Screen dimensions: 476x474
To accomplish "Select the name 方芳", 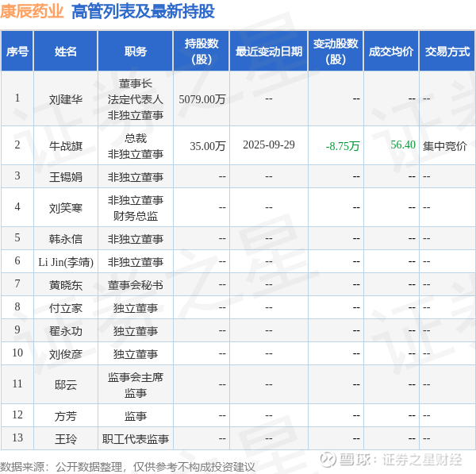I will click(66, 416).
